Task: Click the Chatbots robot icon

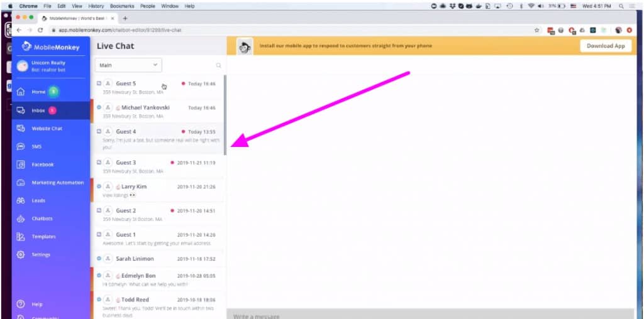Action: (21, 219)
